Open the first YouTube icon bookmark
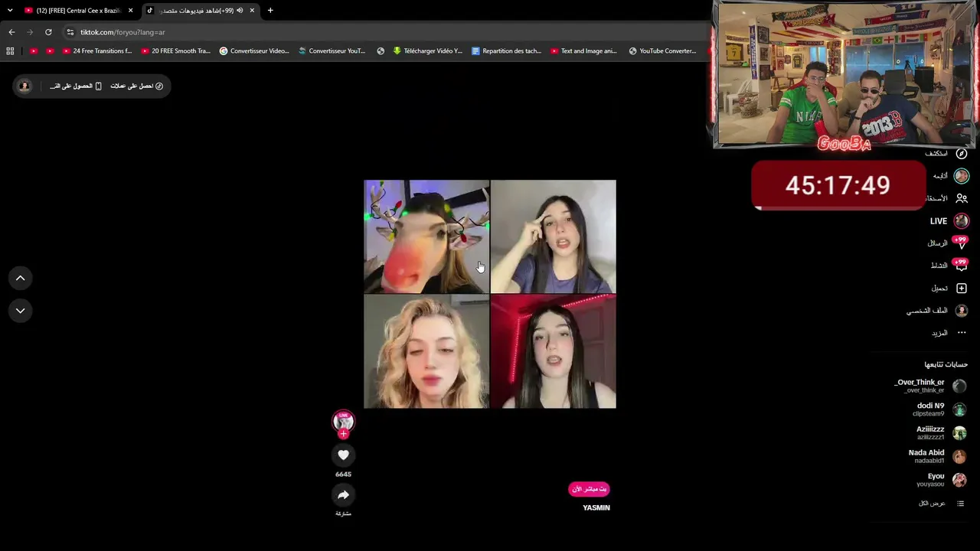This screenshot has height=551, width=980. [34, 51]
